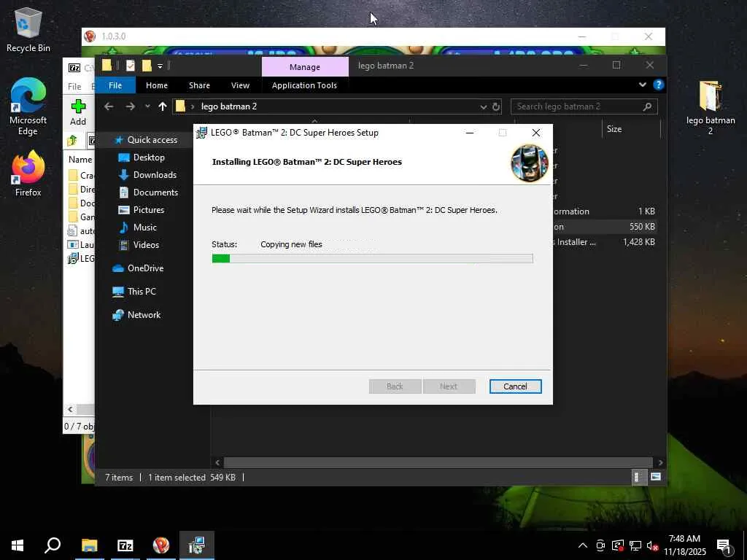Screen dimensions: 747x560
Task: Open Videos in the navigation pane
Action: tap(146, 245)
